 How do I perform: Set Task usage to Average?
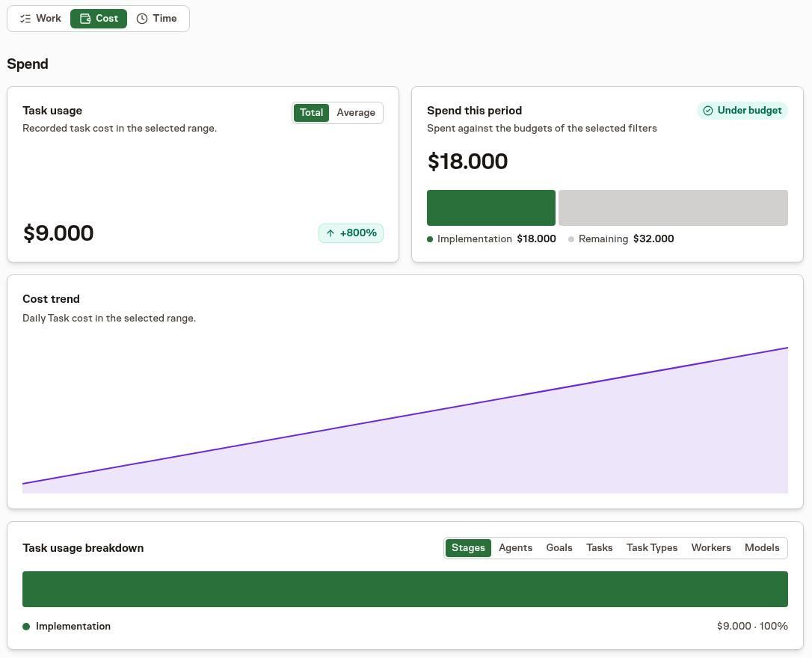[356, 113]
